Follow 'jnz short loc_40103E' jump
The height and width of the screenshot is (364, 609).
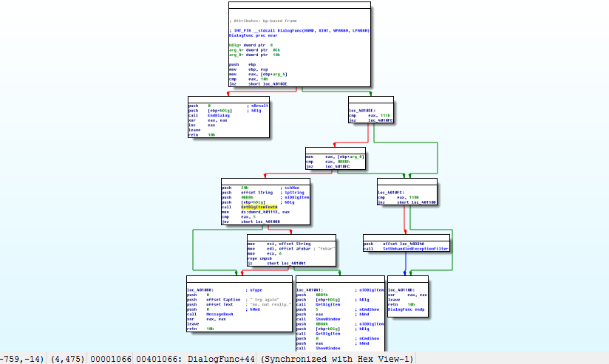(x=258, y=84)
